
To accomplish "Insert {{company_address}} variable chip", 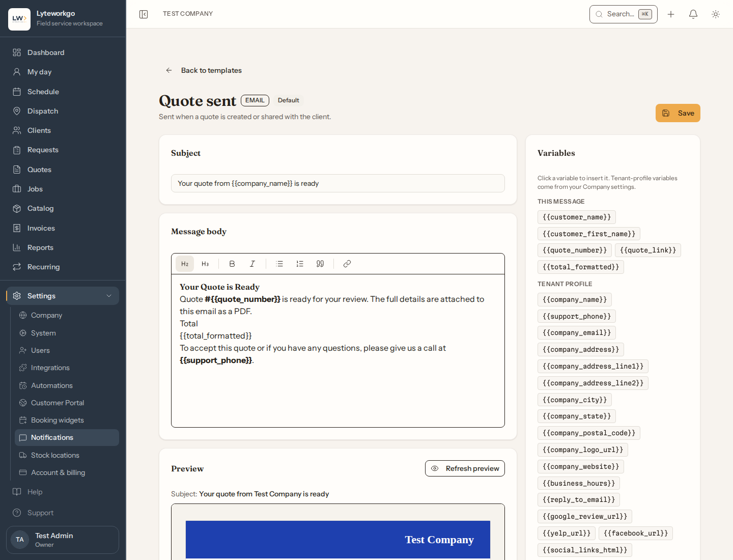I will click(581, 349).
